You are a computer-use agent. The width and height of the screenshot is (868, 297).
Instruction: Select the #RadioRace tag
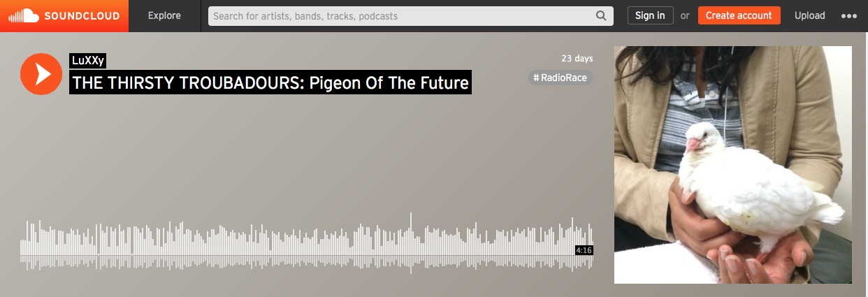[x=560, y=78]
